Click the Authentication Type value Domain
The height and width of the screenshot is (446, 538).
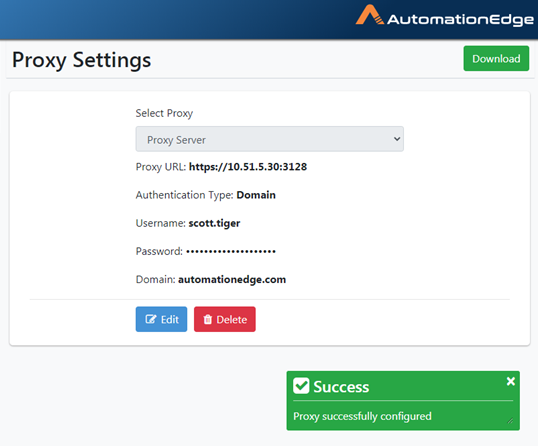(x=256, y=195)
